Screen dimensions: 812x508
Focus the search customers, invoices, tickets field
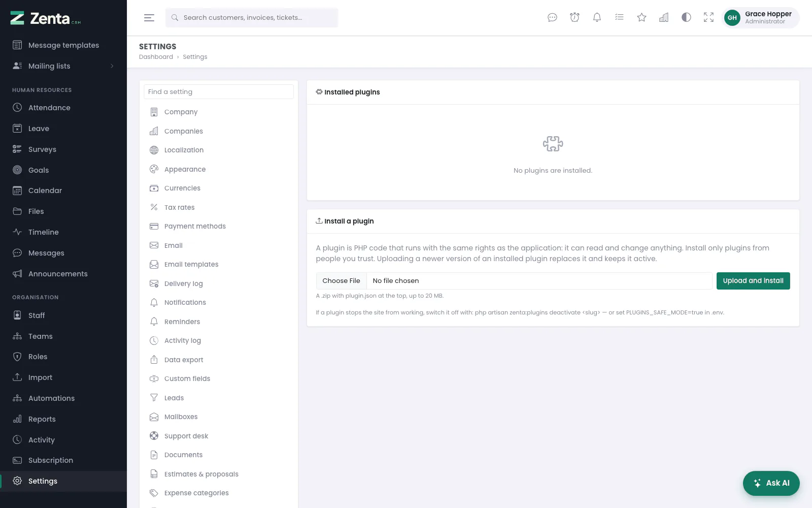point(252,18)
